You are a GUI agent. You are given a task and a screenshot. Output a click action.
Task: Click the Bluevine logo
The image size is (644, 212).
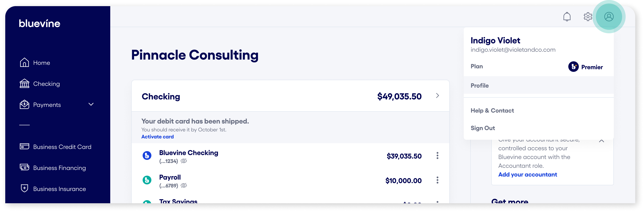[40, 23]
